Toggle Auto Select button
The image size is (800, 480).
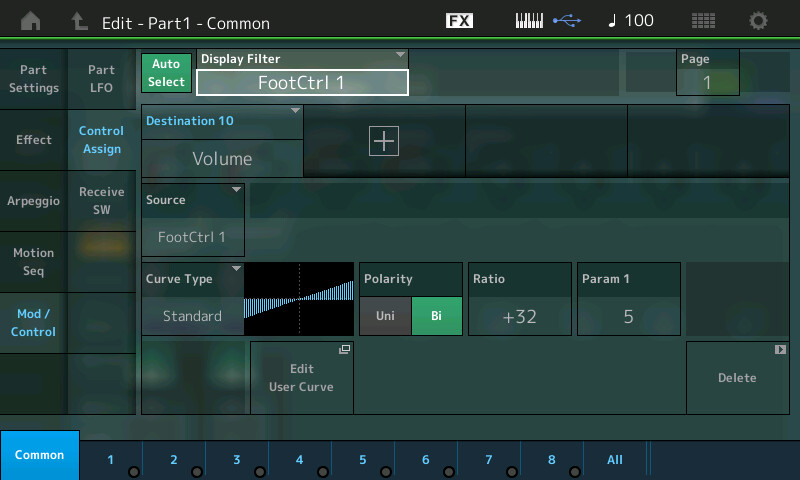(x=166, y=73)
